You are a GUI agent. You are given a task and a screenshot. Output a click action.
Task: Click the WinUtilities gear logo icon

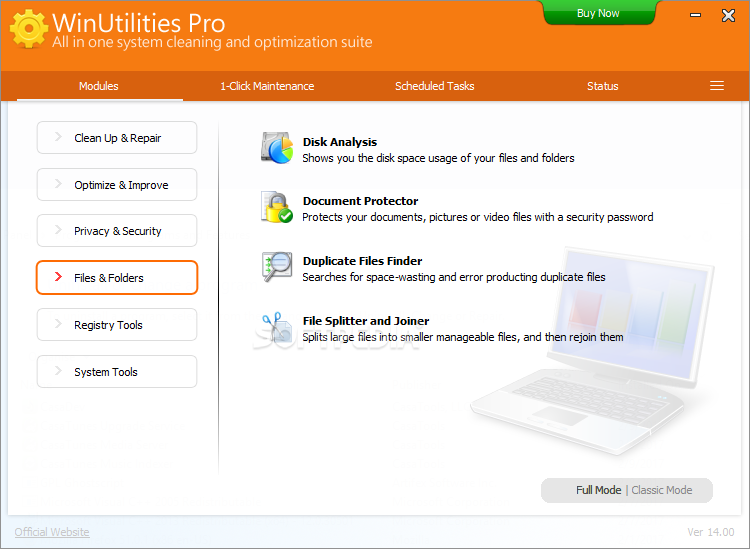(29, 28)
